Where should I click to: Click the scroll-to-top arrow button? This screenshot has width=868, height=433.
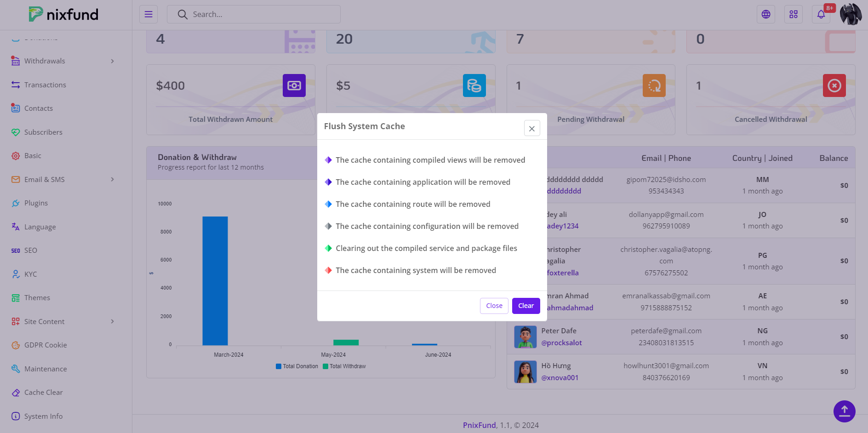pyautogui.click(x=844, y=411)
